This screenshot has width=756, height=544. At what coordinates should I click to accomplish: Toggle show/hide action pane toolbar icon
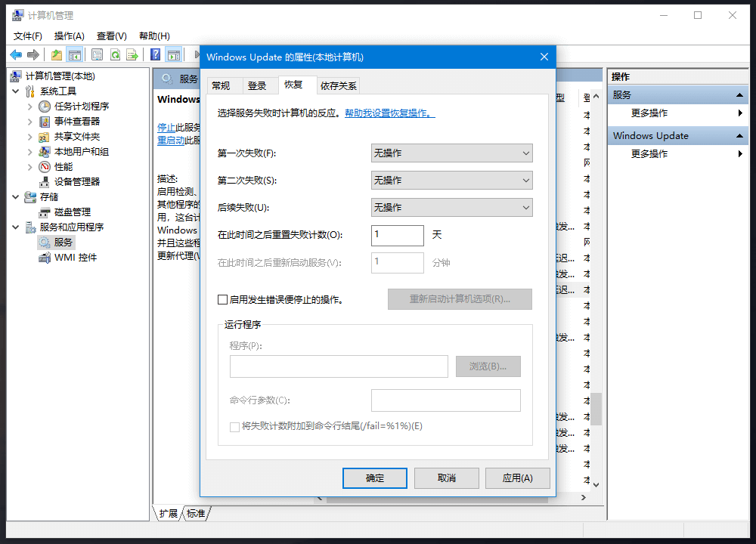pos(174,55)
